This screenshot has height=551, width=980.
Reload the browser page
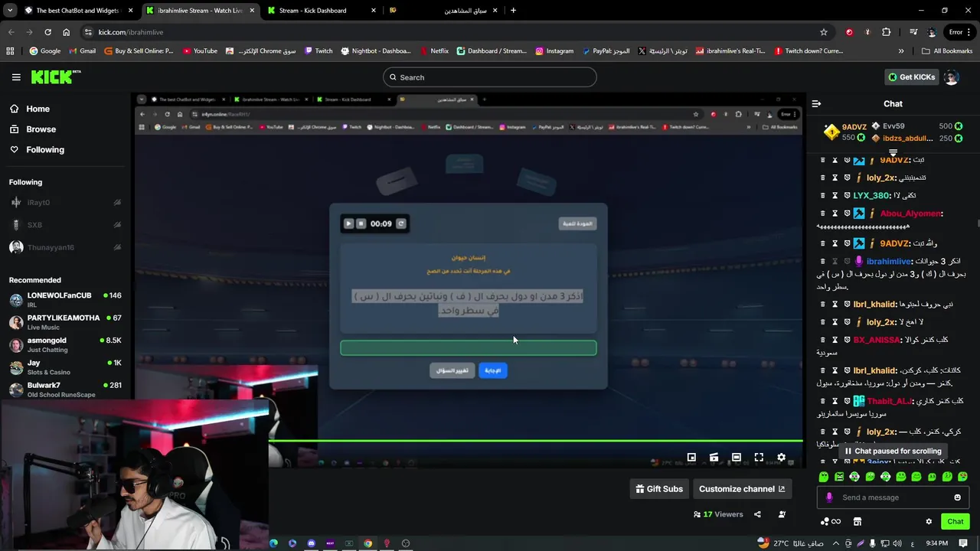click(47, 32)
